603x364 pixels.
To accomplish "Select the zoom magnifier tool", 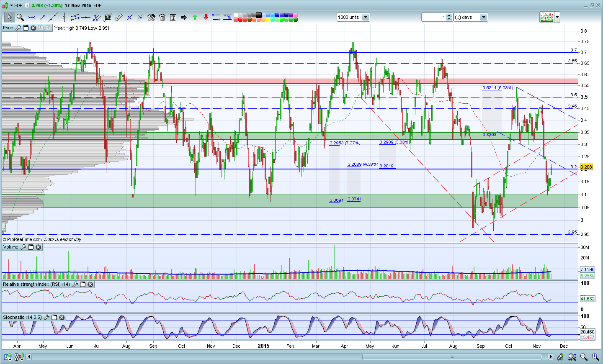I will tap(20, 17).
